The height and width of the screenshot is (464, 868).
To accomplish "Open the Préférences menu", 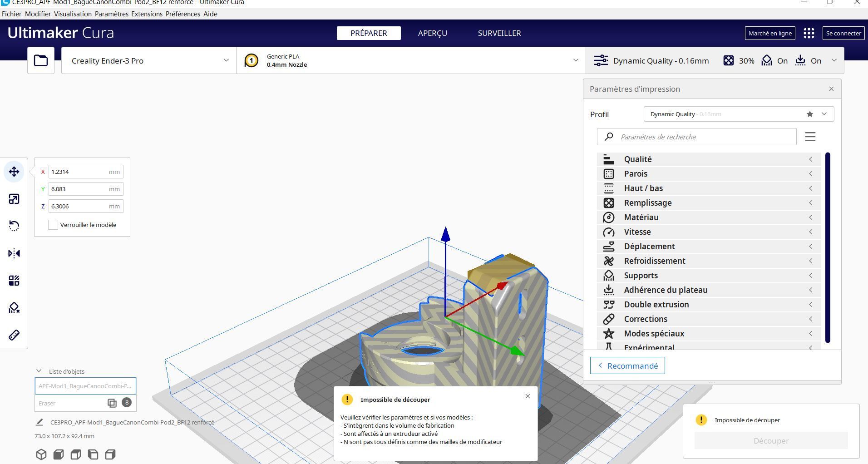I will (x=183, y=14).
